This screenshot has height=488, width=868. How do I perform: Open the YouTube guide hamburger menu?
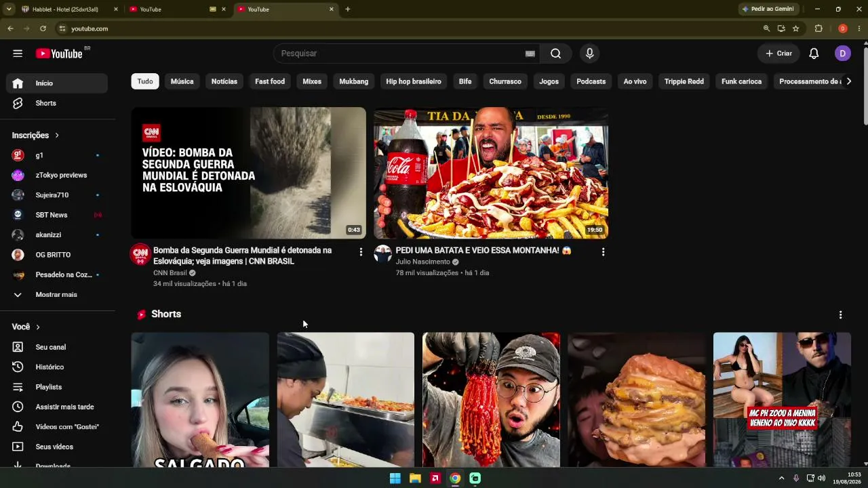pos(18,54)
